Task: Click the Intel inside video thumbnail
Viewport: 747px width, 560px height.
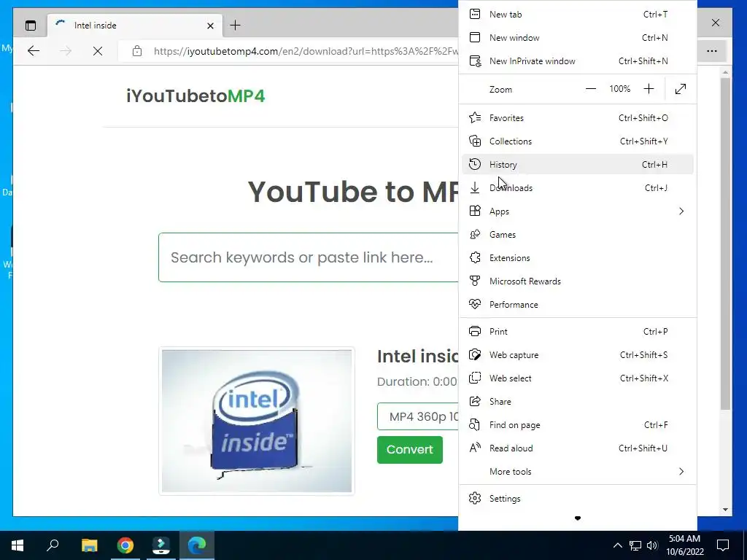Action: (257, 421)
